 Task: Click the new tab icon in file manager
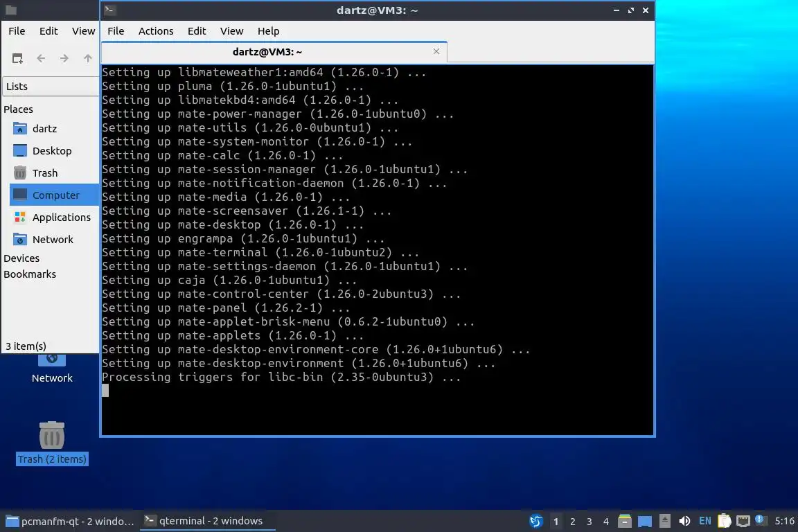point(17,59)
